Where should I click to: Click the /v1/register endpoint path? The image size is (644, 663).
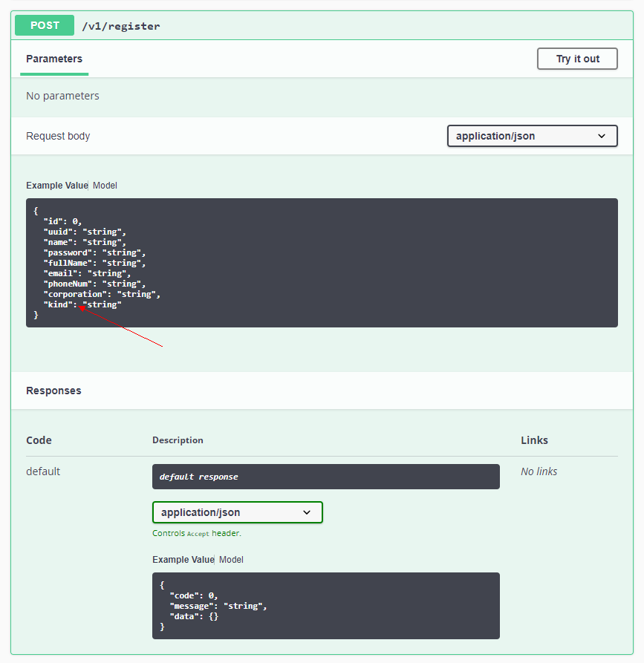click(x=121, y=26)
